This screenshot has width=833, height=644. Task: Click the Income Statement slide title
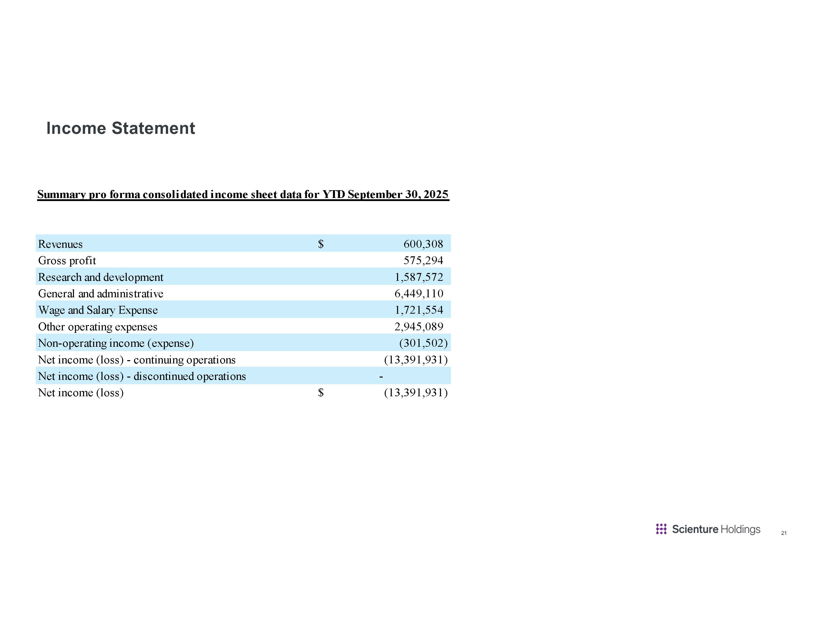120,128
